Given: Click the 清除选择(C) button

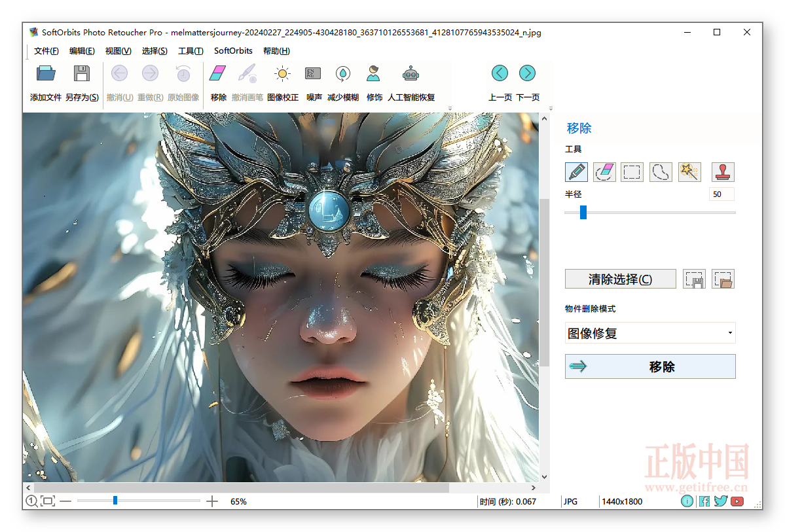Looking at the screenshot, I should pyautogui.click(x=620, y=279).
